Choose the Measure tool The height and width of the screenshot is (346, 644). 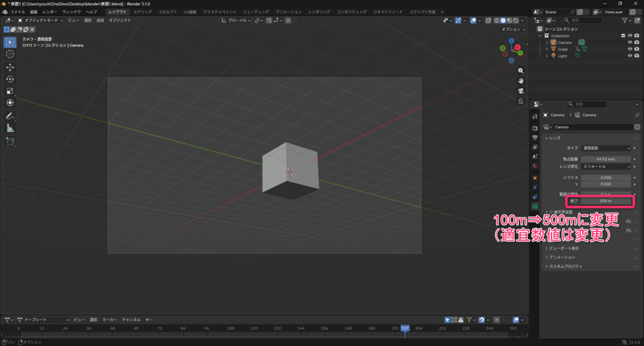coord(10,128)
